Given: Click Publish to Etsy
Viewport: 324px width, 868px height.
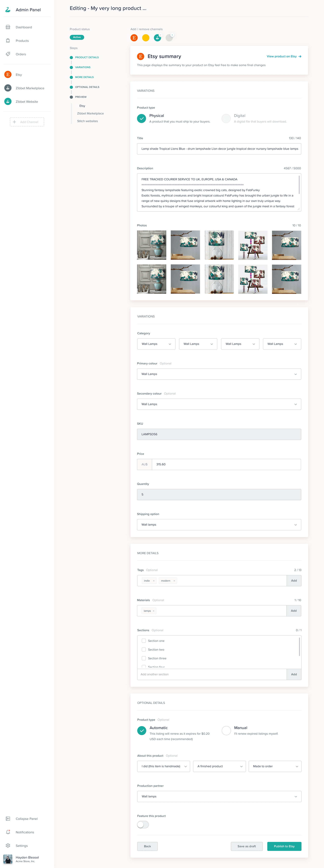Looking at the screenshot, I should (x=284, y=846).
